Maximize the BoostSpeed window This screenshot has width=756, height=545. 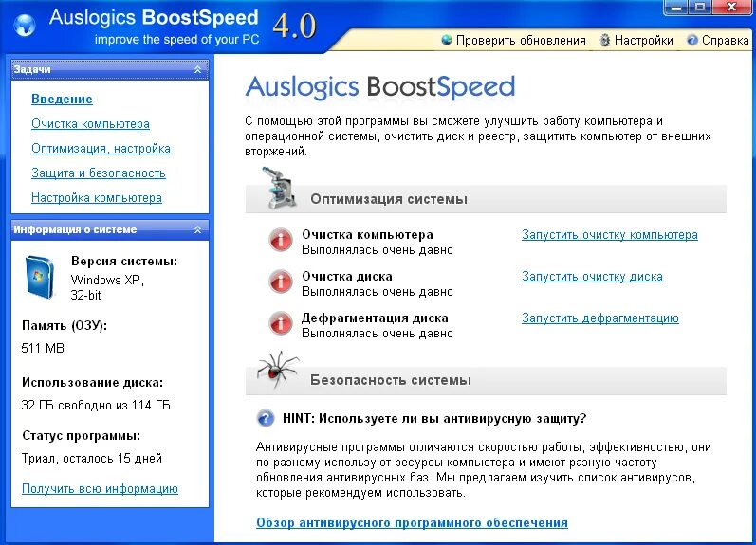pyautogui.click(x=702, y=8)
